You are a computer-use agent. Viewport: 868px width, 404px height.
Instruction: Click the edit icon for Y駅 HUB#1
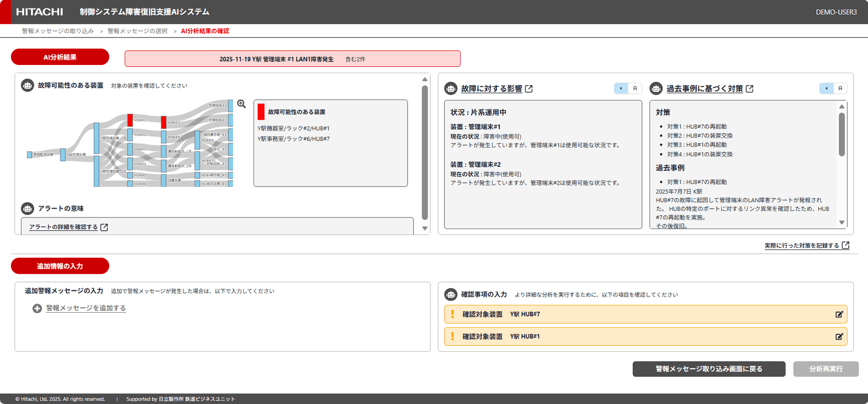(x=839, y=337)
